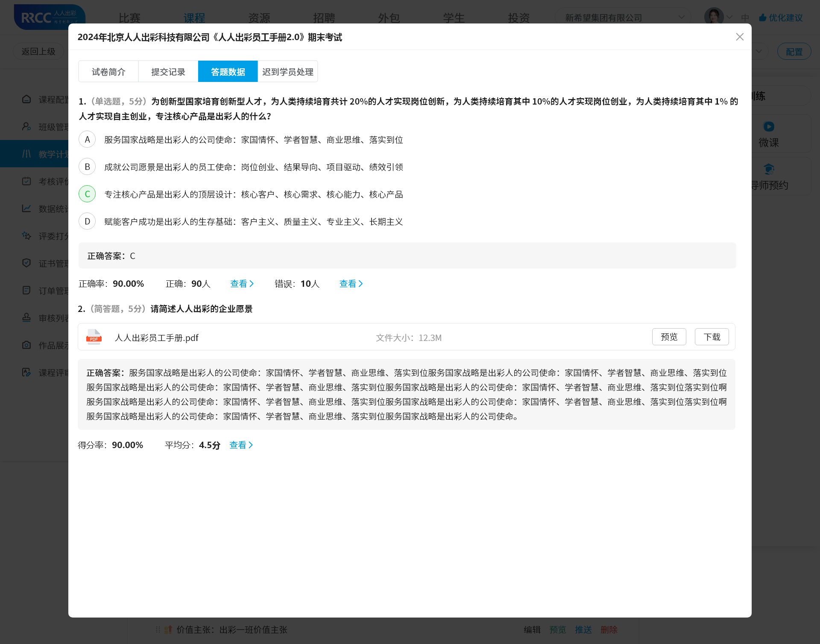Viewport: 820px width, 644px height.
Task: Switch to 试卷简介 tab
Action: (108, 72)
